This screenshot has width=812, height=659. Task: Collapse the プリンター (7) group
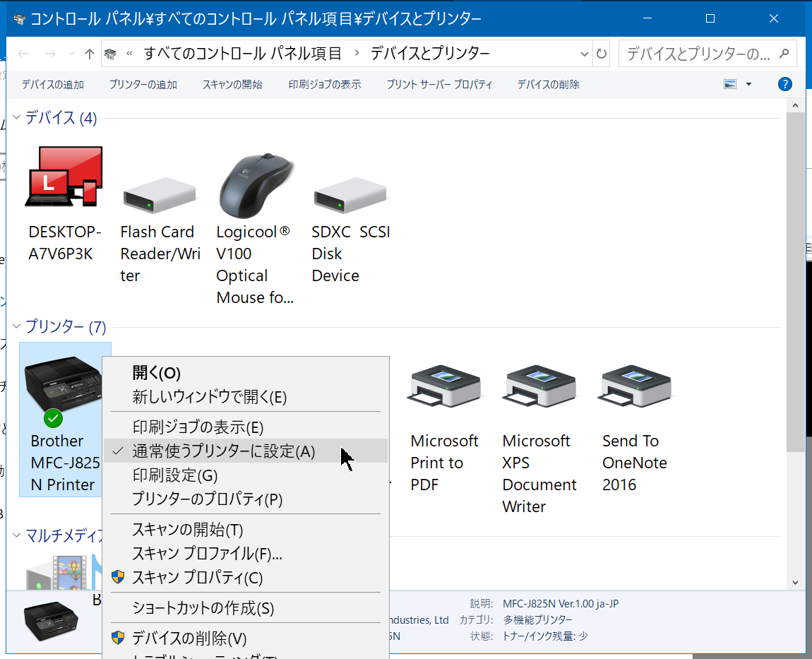[16, 326]
